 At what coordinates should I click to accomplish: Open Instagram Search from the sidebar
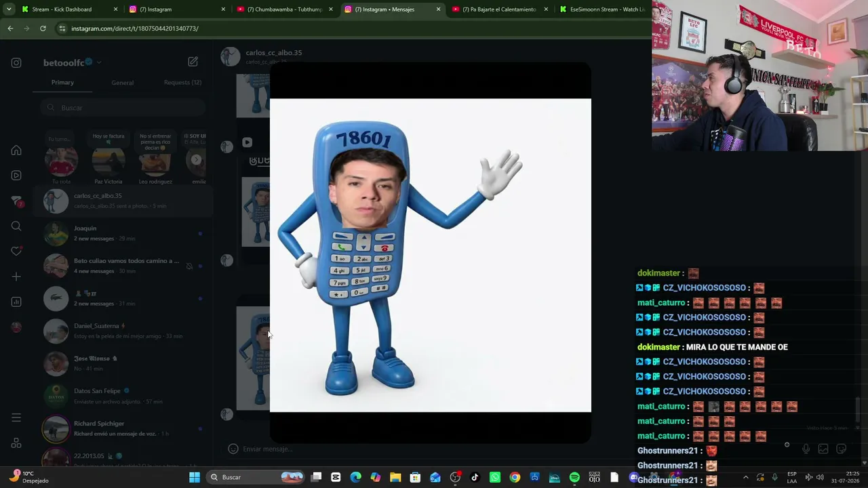click(16, 226)
